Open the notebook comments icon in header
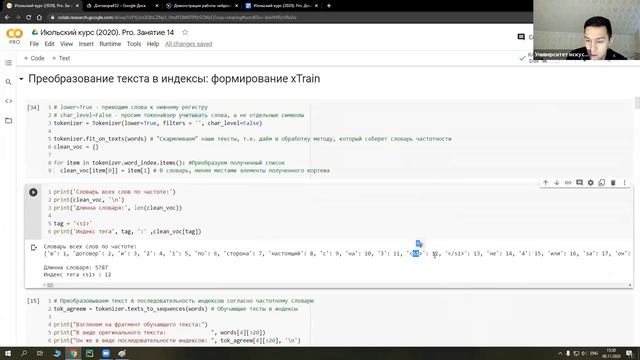 coord(521,37)
